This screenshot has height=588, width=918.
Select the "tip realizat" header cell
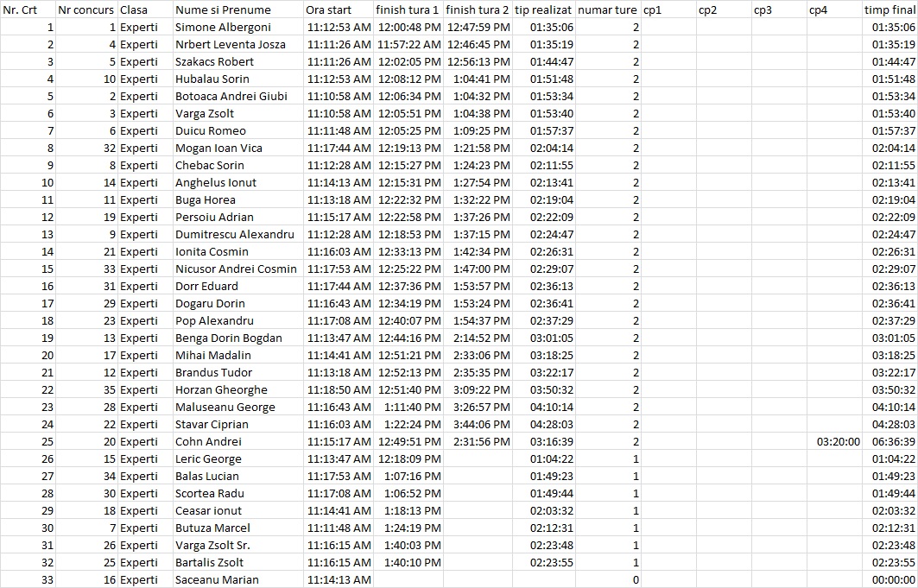pos(543,9)
